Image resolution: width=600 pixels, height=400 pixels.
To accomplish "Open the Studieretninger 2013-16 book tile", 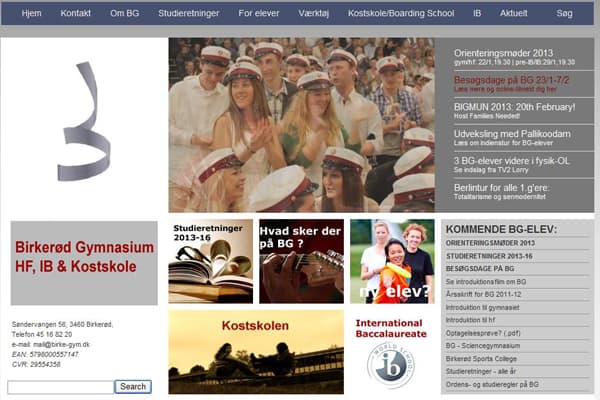I will tap(210, 261).
